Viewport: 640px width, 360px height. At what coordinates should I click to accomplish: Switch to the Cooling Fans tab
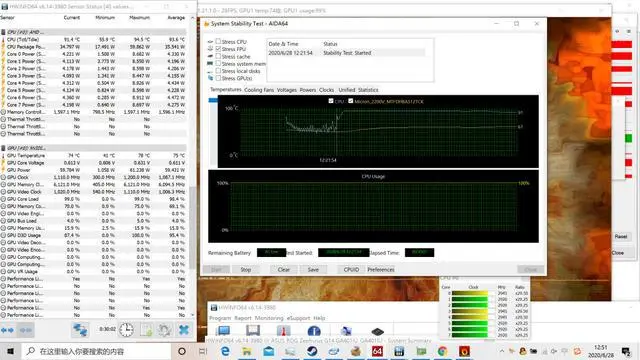pyautogui.click(x=259, y=90)
